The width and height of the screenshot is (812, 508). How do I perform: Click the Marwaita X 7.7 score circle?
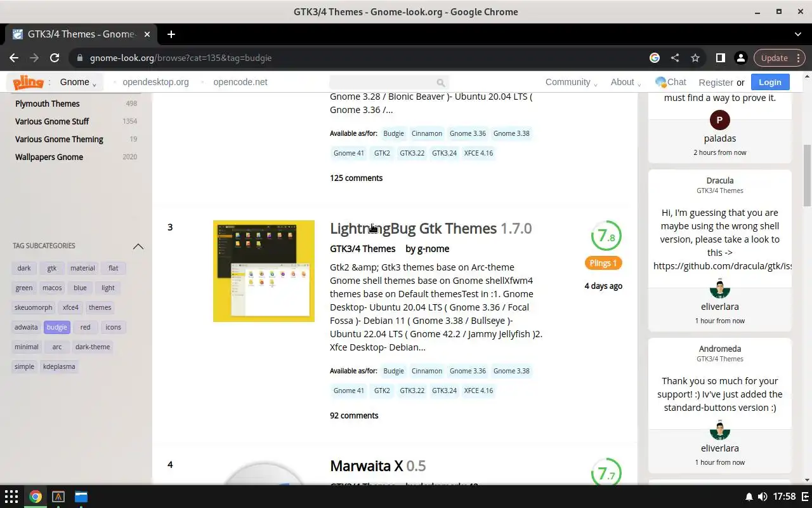coord(606,472)
